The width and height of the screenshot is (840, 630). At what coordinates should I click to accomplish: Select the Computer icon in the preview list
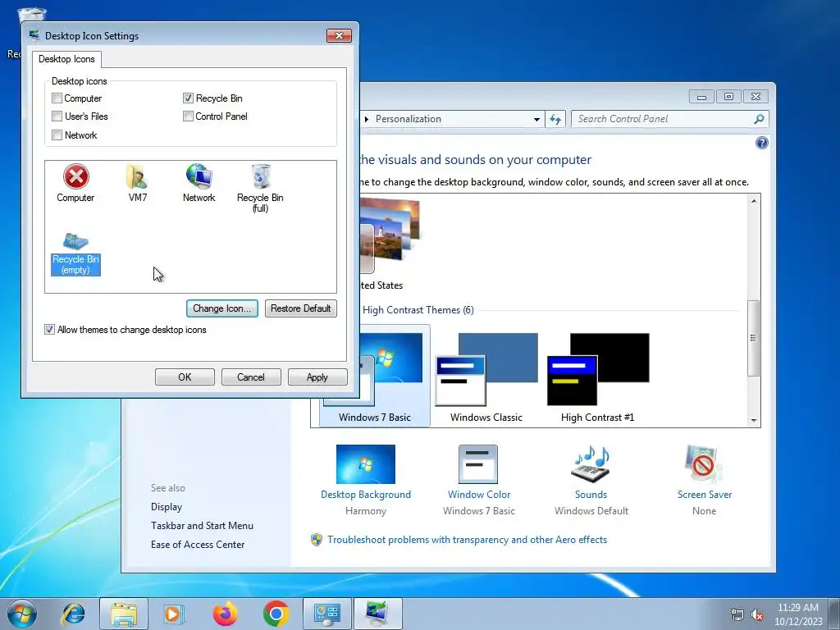pyautogui.click(x=75, y=183)
